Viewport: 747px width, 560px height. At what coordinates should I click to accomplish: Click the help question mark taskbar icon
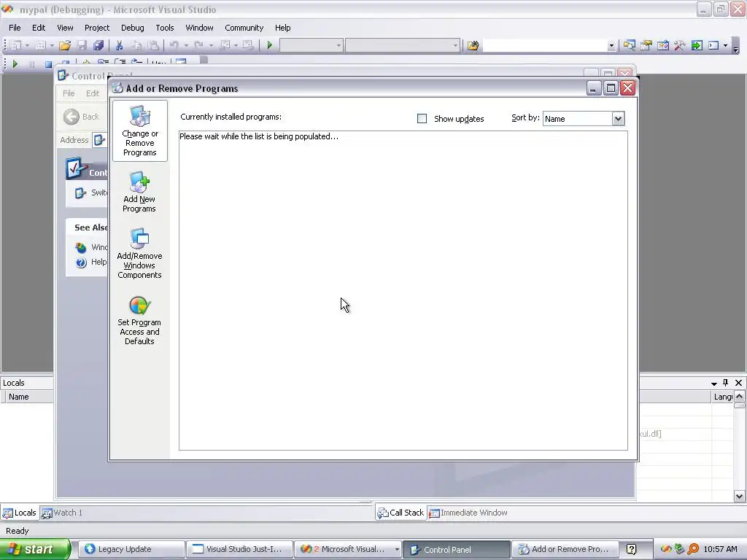pos(631,549)
